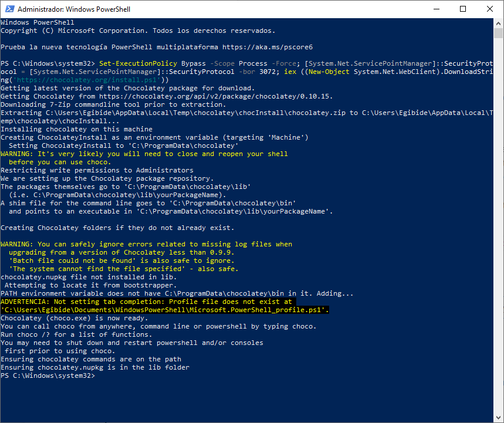Click 'Ensuring chocolatey.nupkg is in the lib' line
The height and width of the screenshot is (423, 504).
(95, 367)
